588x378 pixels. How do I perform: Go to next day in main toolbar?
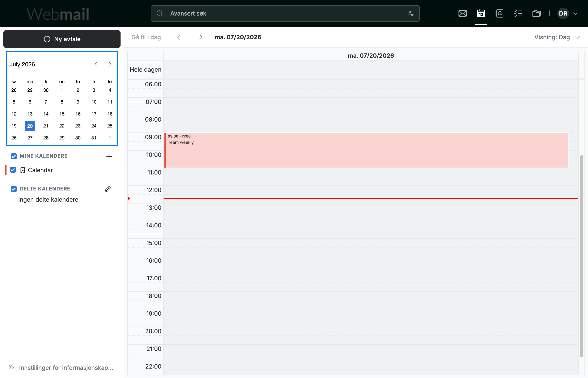[201, 37]
